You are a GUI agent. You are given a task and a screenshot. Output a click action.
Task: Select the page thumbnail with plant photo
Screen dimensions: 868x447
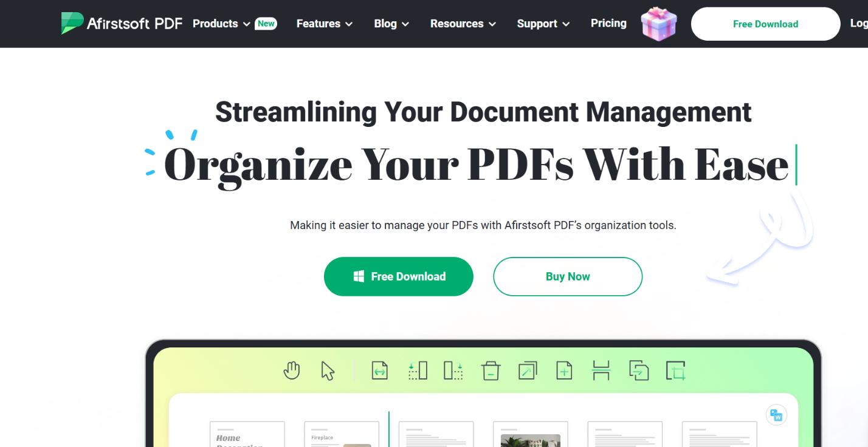[530, 434]
